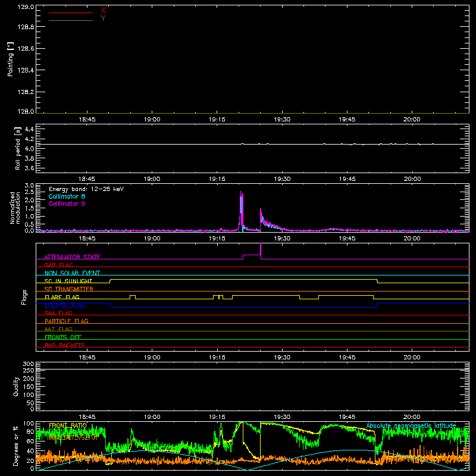Viewport: 476px width, 476px height.
Task: Click the 129.0 tick on Pointing axis
Action: click(26, 7)
